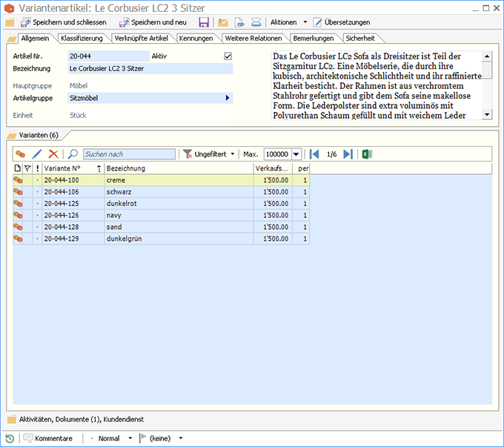This screenshot has width=504, height=447.
Task: Click row icon for variant 20-044-126
Action: point(18,215)
